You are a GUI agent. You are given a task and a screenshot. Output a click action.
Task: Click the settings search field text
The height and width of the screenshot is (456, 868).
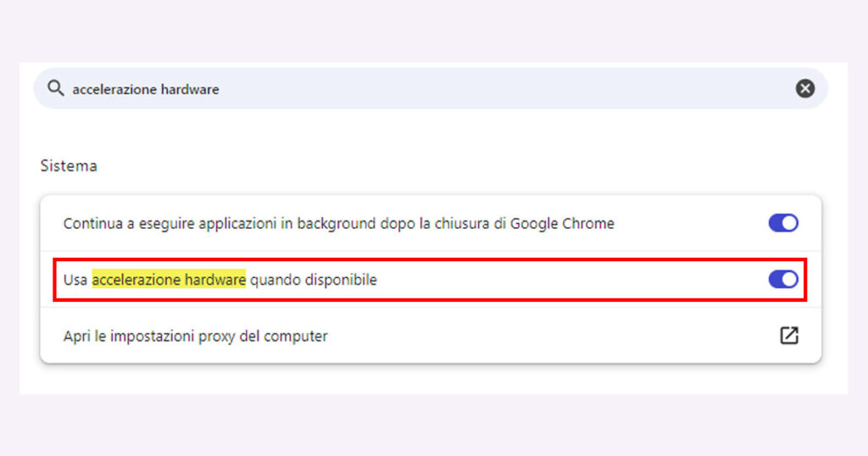[x=146, y=89]
